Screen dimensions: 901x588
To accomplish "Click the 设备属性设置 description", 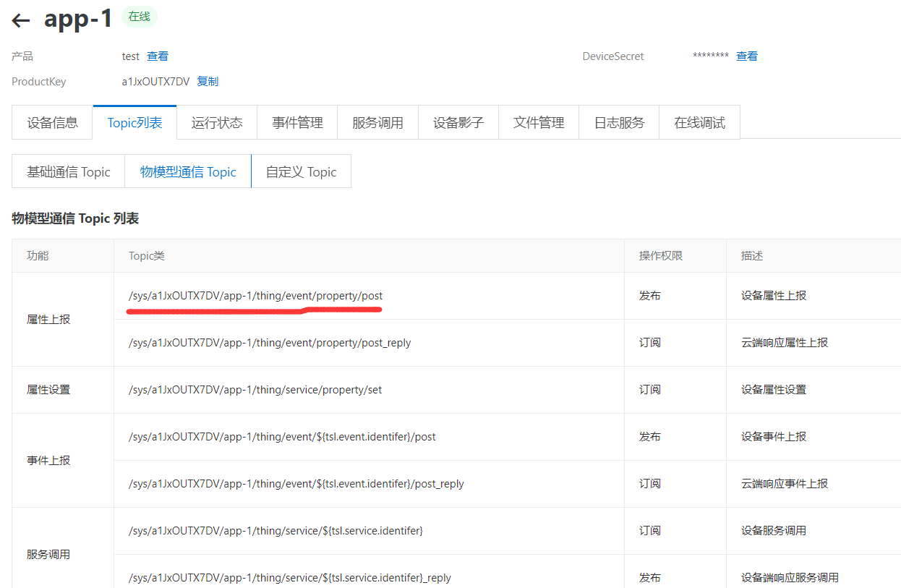I will 774,389.
